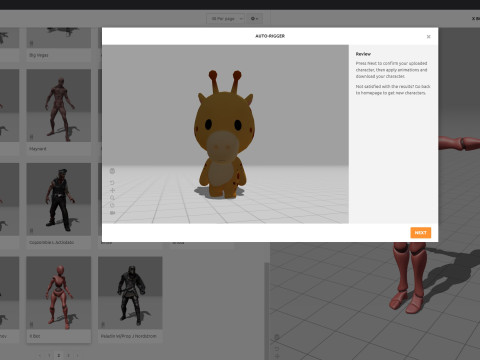Click the 'Maynard' name label
Viewport: 480px width, 360px height.
point(38,149)
